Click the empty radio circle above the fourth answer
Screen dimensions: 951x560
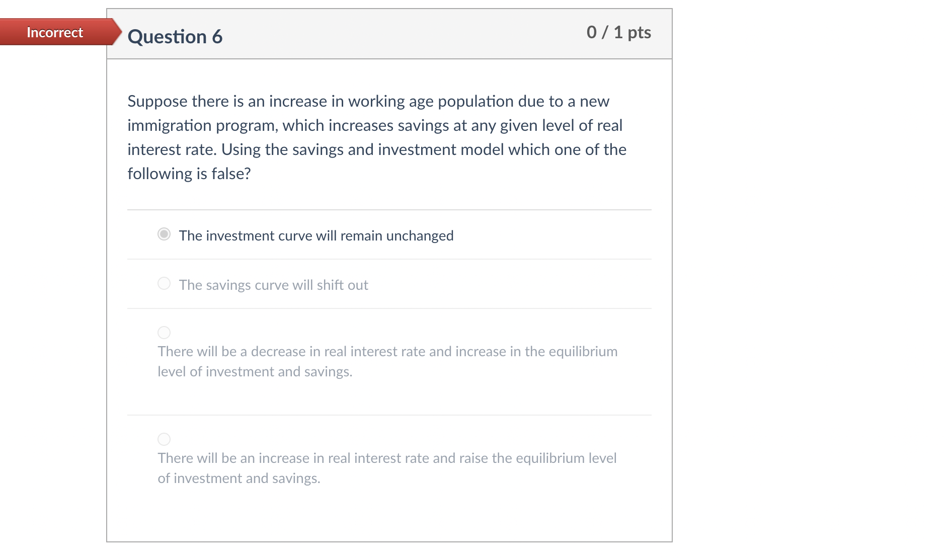click(x=164, y=439)
